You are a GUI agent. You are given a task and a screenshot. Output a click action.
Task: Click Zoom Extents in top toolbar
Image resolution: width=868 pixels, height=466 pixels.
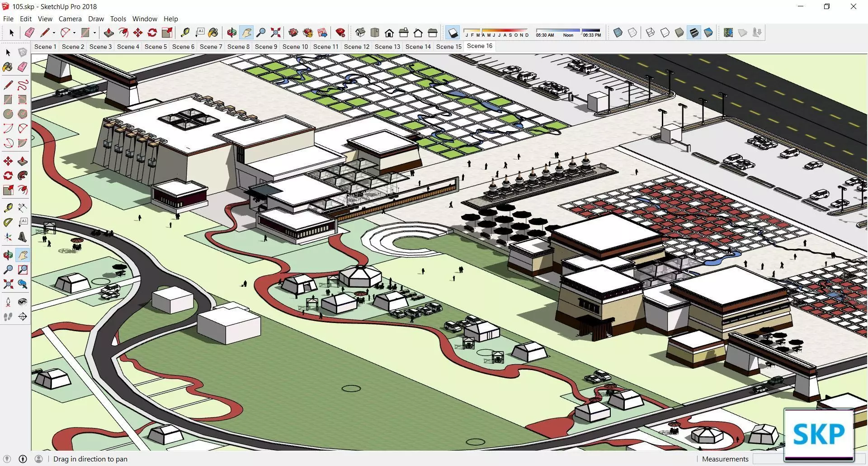(275, 33)
